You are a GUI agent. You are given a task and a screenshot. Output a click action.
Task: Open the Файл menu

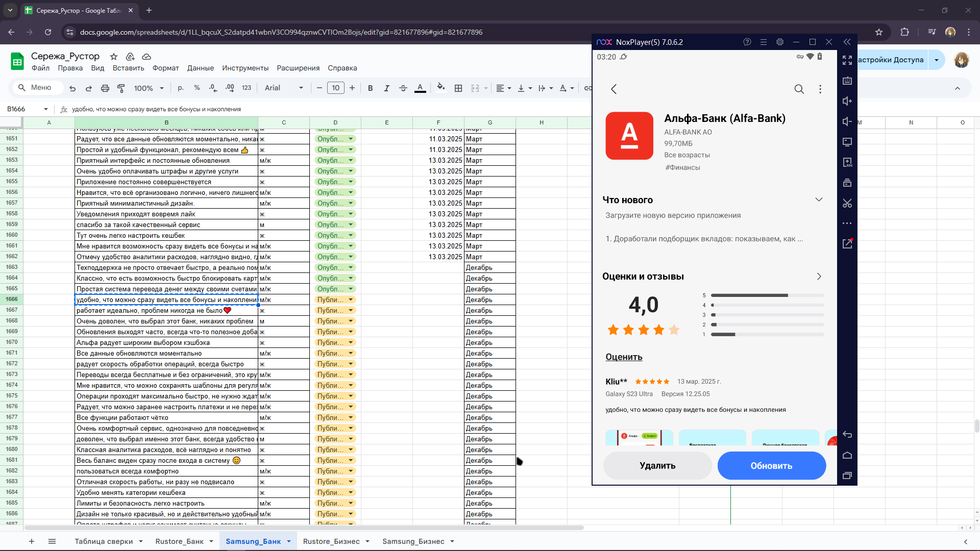point(40,68)
